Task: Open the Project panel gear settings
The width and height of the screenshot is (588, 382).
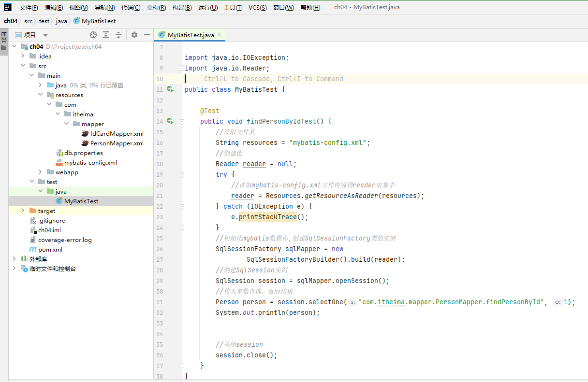Action: point(134,35)
